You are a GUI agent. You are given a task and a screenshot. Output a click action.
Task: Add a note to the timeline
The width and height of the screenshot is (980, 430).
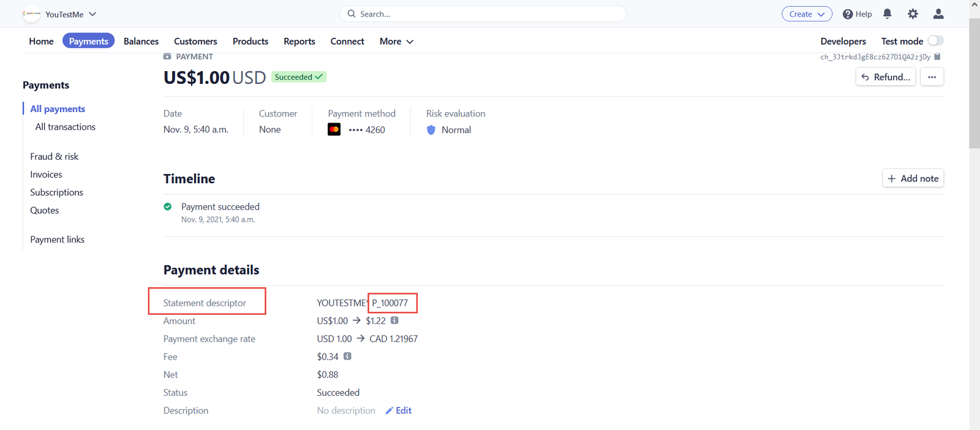point(913,178)
